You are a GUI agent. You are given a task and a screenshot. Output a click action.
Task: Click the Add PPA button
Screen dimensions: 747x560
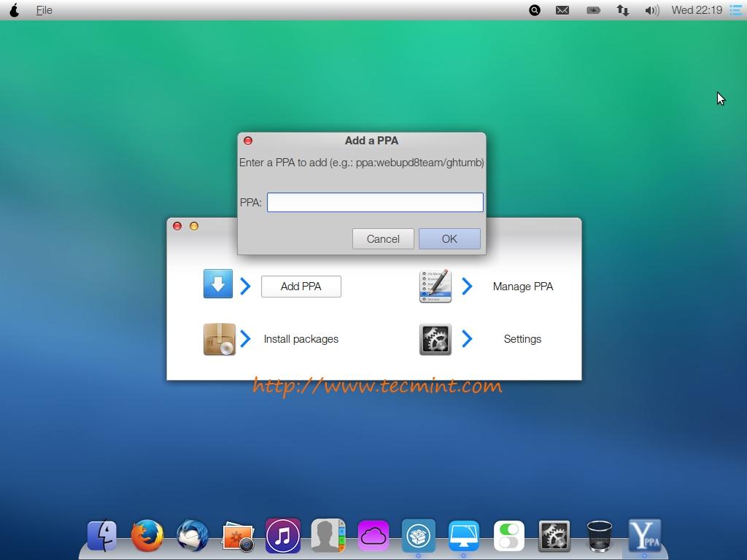coord(301,287)
